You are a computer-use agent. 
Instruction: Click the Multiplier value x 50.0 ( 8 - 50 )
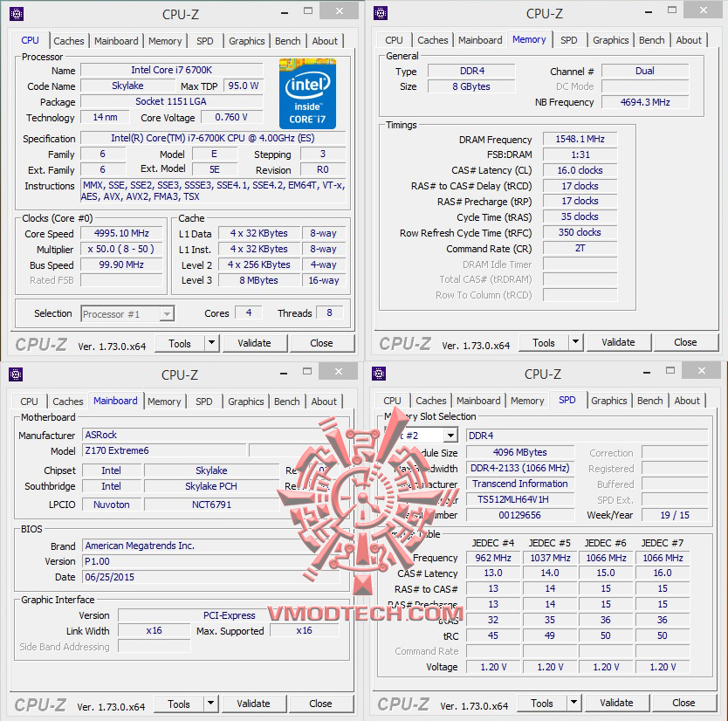pyautogui.click(x=121, y=249)
